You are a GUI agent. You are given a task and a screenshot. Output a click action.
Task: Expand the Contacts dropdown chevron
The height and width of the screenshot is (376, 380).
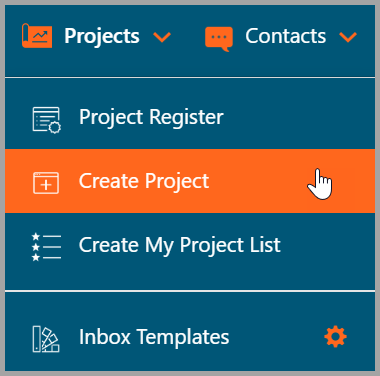point(348,37)
